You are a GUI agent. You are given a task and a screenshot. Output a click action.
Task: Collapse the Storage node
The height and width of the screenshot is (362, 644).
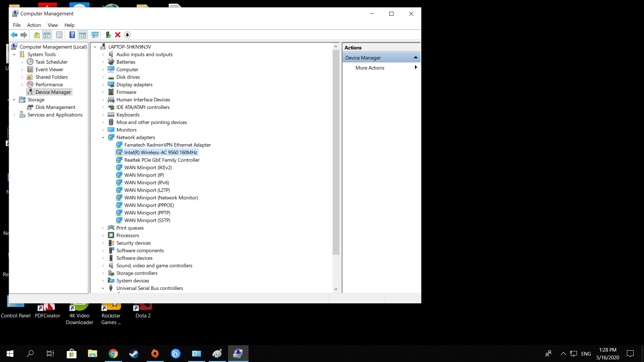click(14, 100)
